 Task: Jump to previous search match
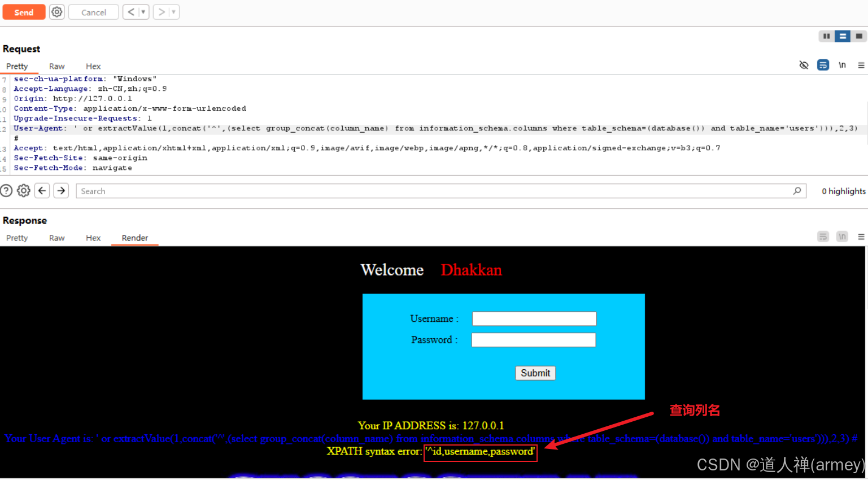point(42,191)
